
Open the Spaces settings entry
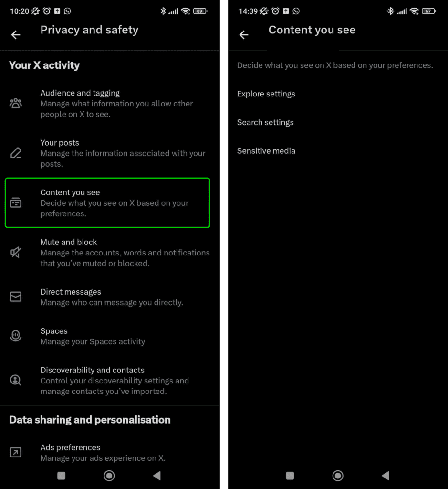[110, 336]
